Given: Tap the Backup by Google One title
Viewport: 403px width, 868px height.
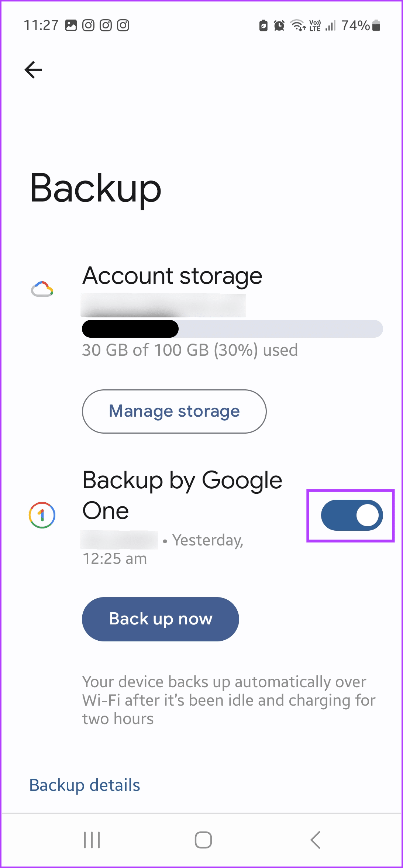Looking at the screenshot, I should coord(182,495).
